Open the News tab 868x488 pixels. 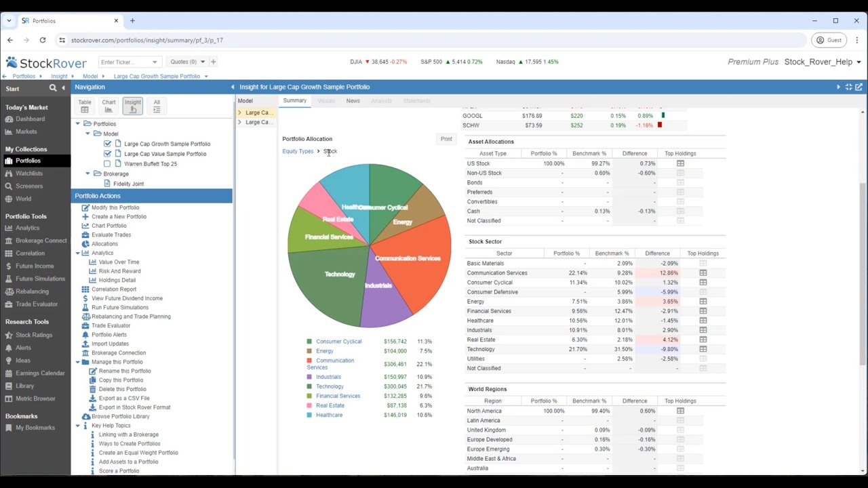tap(353, 100)
